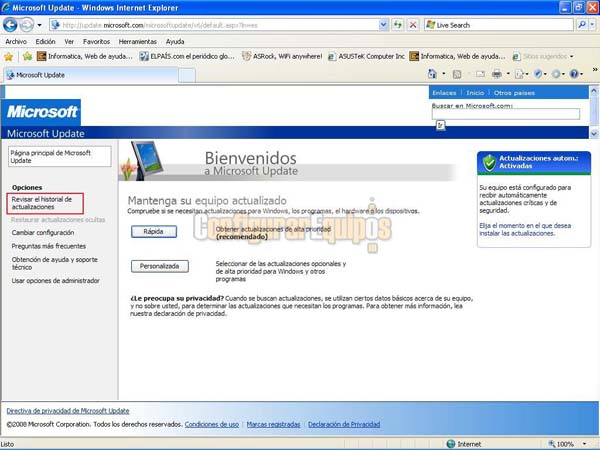Open the Home icon dropdown arrow

coord(443,74)
